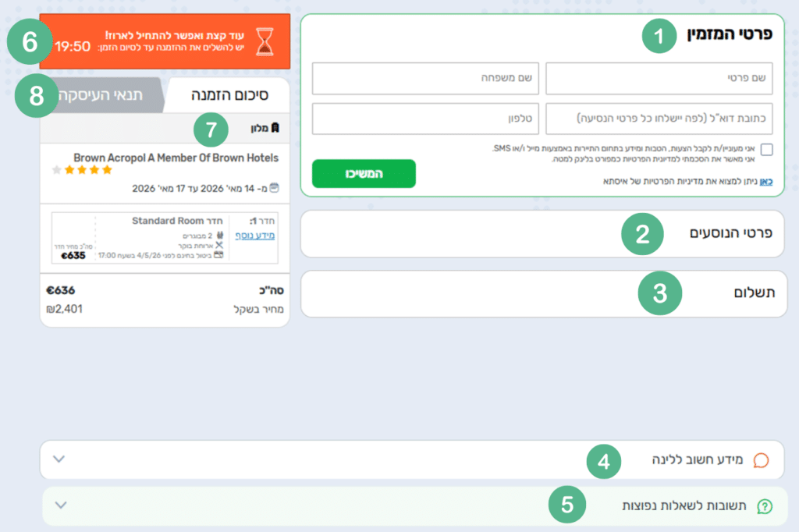Switch to the תנאי העיסקה tab

click(108, 96)
